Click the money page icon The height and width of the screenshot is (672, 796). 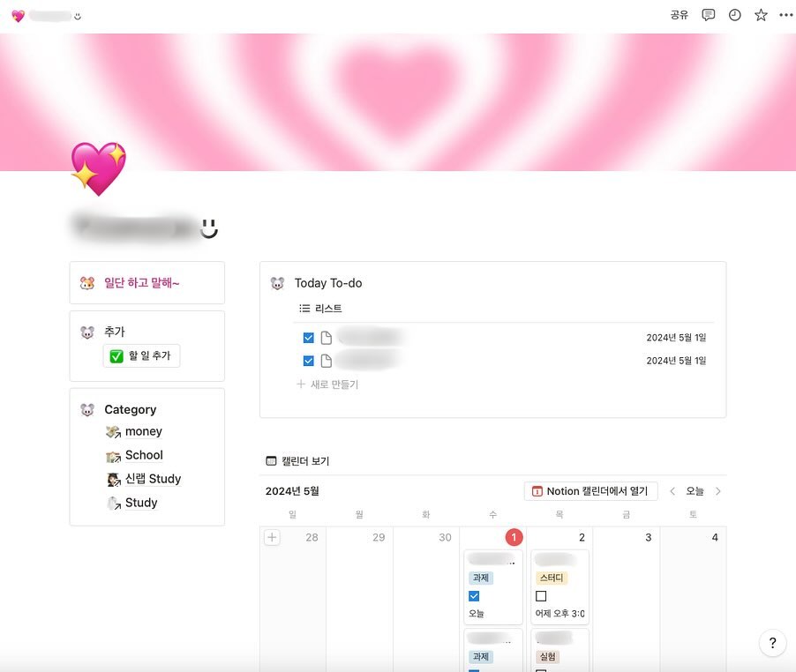114,432
